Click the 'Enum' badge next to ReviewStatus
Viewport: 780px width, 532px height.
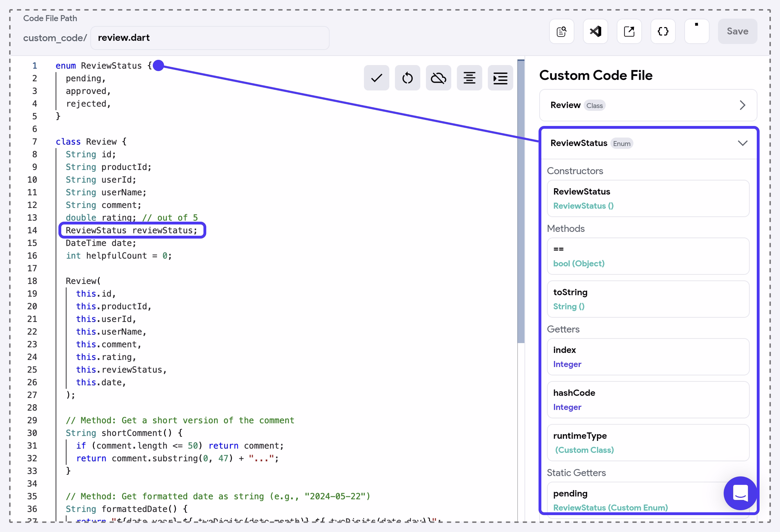tap(622, 144)
